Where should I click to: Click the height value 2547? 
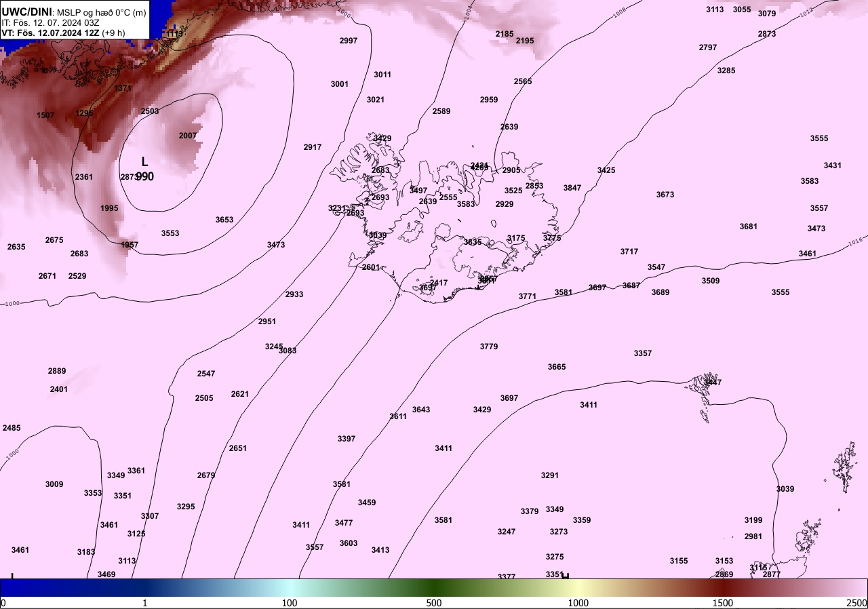coord(206,374)
